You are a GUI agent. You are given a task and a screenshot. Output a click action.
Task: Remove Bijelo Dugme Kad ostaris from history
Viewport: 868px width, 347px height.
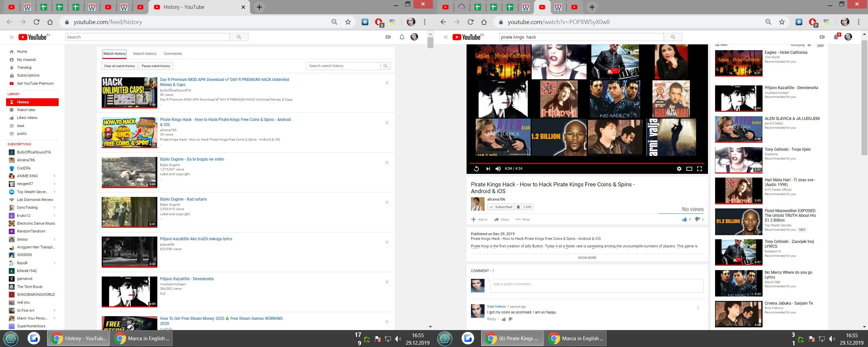387,202
